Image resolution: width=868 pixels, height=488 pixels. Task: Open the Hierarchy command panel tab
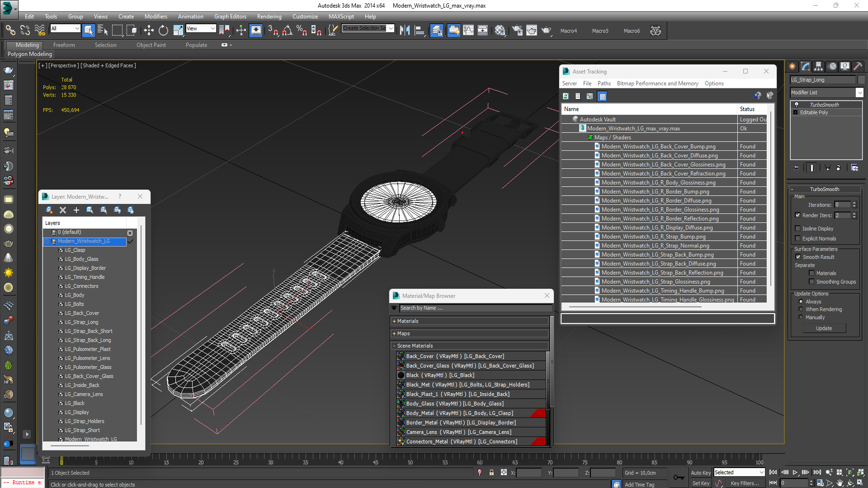[x=819, y=66]
